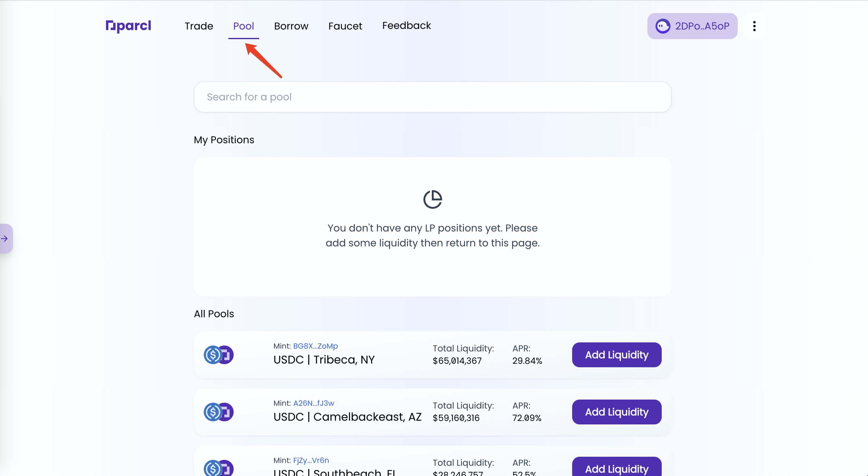Click the pie chart icon in My Positions
868x476 pixels.
tap(433, 199)
